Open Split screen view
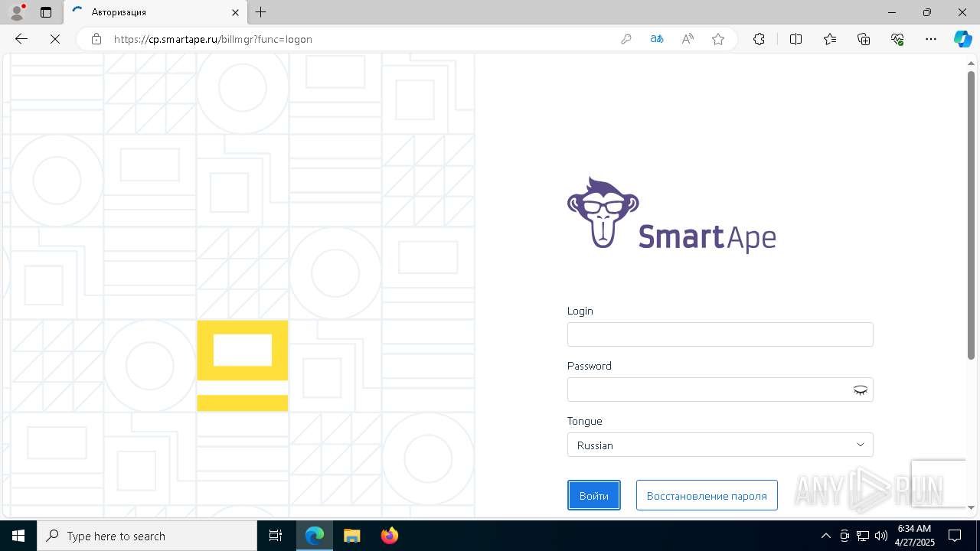980x551 pixels. 795,39
